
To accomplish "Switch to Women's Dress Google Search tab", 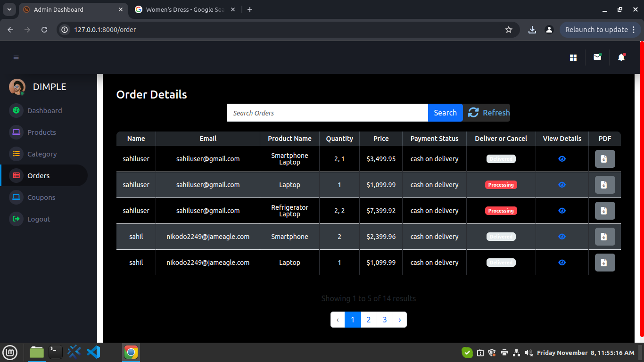I will (x=185, y=9).
